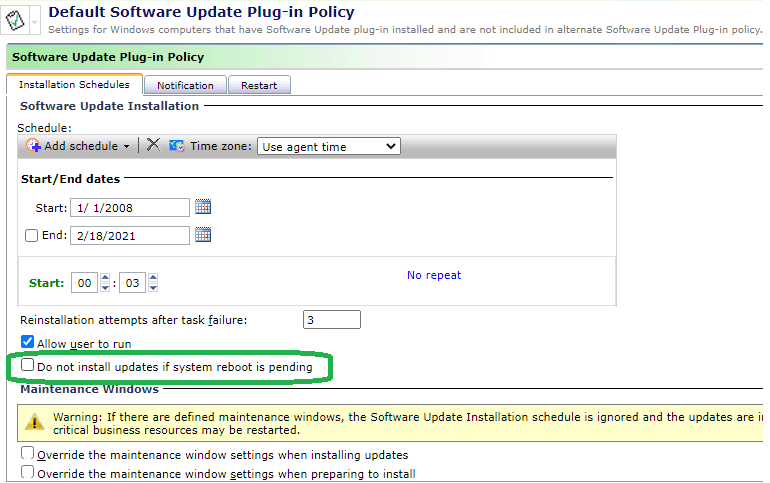Image resolution: width=770 pixels, height=483 pixels.
Task: Click the yellow warning icon
Action: (35, 423)
